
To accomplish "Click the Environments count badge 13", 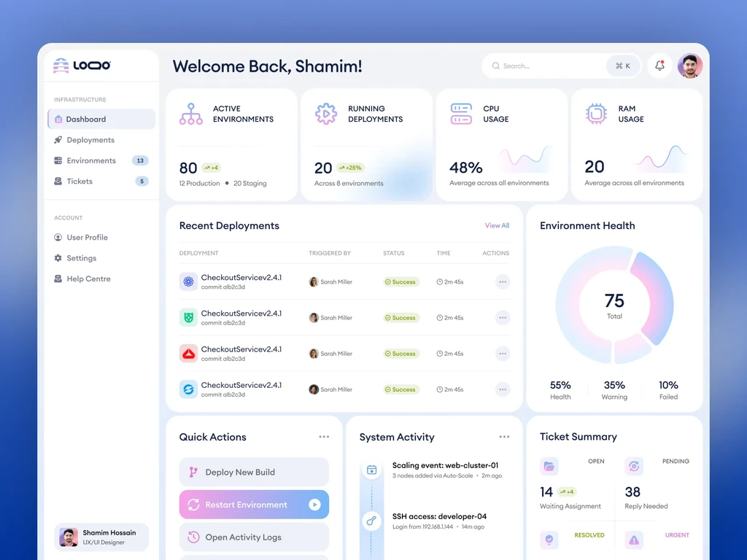I will 140,160.
